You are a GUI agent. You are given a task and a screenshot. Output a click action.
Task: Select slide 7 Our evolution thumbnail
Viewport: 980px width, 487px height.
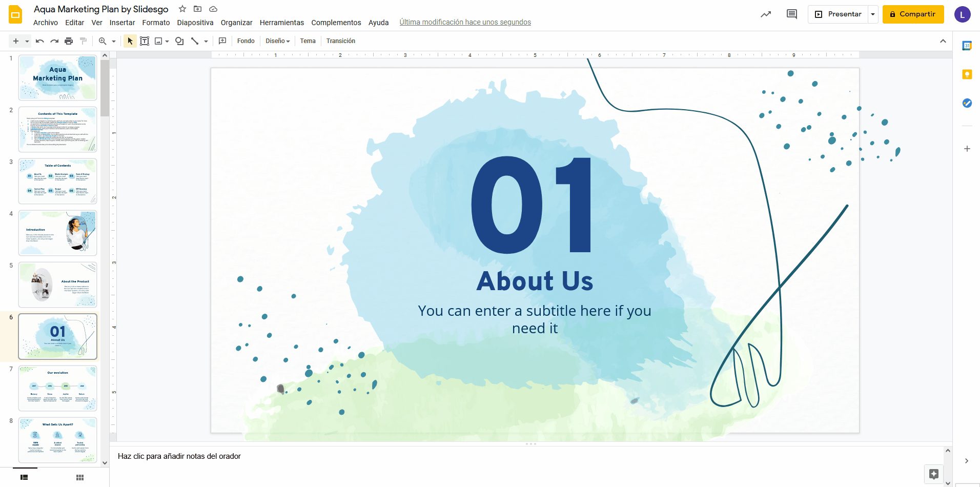(57, 388)
